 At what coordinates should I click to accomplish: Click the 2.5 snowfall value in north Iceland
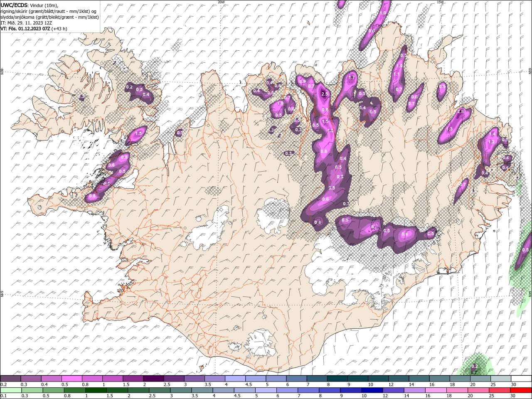click(x=325, y=94)
